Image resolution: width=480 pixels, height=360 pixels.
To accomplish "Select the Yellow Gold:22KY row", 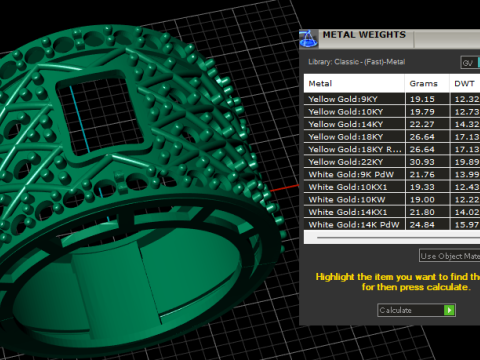I will coord(392,162).
